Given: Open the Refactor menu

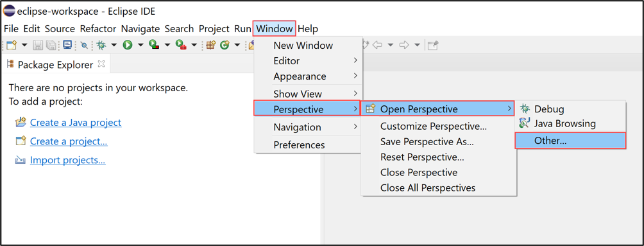Looking at the screenshot, I should (98, 29).
